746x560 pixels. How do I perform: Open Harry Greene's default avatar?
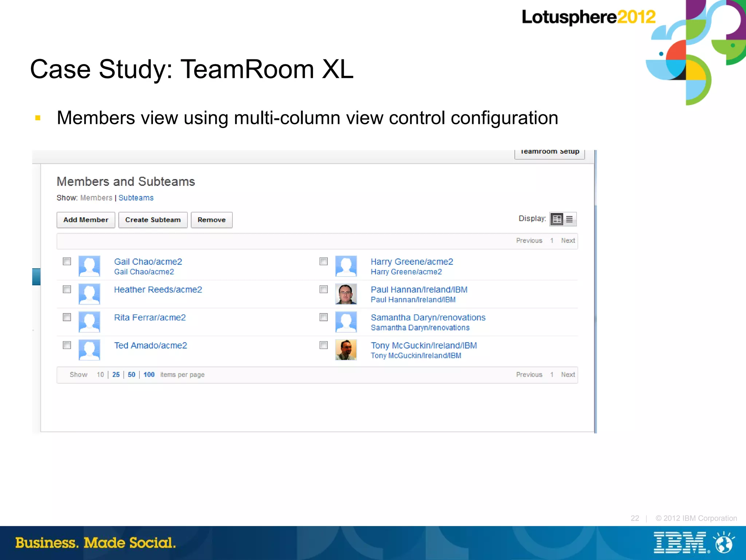[x=346, y=266]
